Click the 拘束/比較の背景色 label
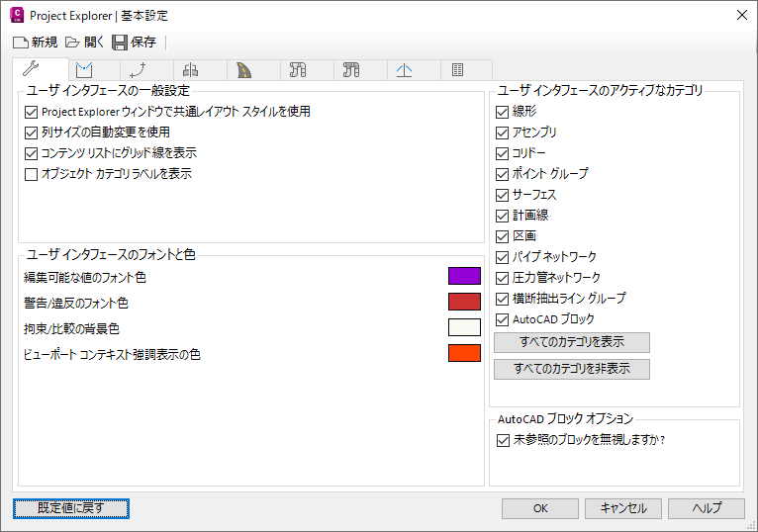This screenshot has height=532, width=758. (71, 329)
